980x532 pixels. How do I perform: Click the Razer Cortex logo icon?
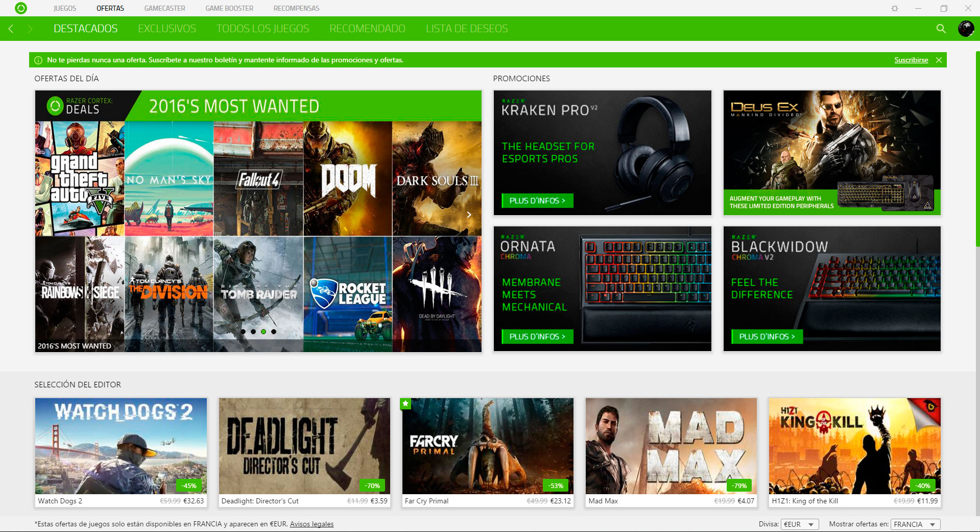point(21,8)
